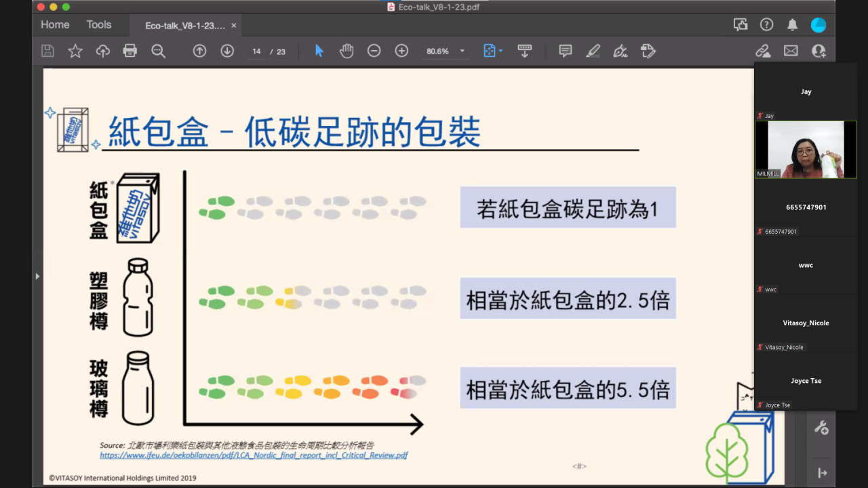Screen dimensions: 868x488
Task: Open the Tools tab
Action: (98, 24)
